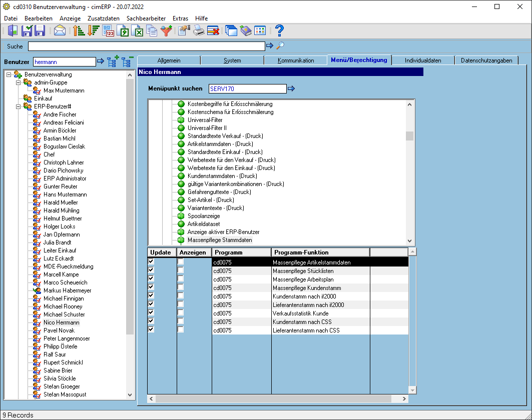Click the blue question mark help icon
Screen dimensions: 532x420
[279, 31]
